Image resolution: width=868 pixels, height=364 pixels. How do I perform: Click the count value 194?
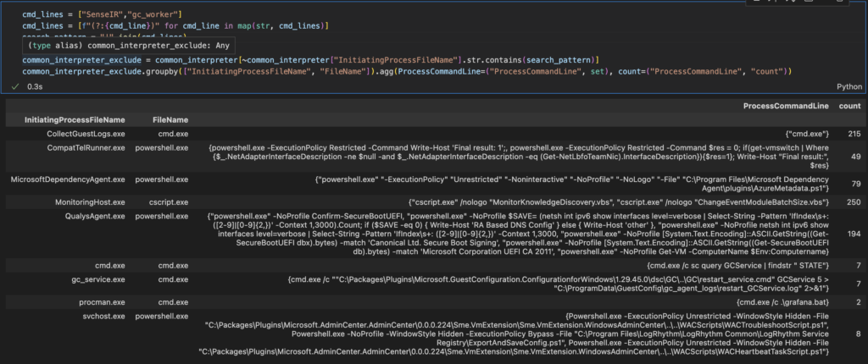[x=854, y=234]
